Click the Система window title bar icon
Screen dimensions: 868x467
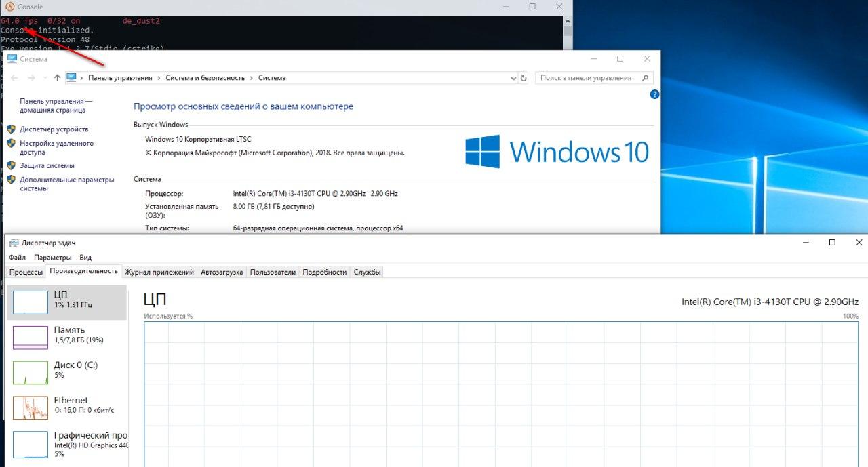12,59
